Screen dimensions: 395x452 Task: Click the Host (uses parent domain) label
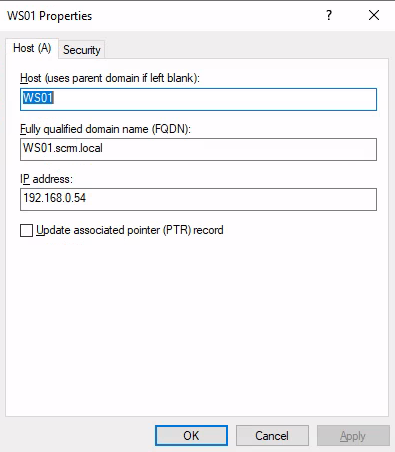point(110,78)
